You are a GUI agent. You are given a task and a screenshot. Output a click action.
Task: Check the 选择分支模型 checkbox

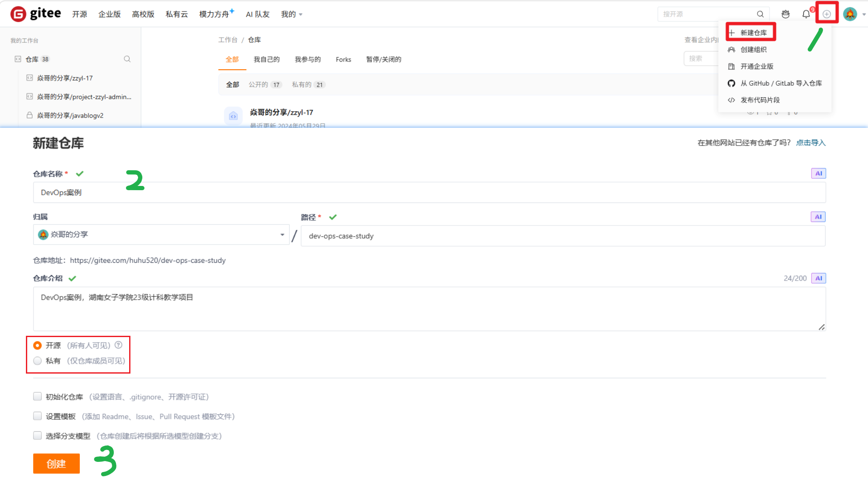(37, 436)
